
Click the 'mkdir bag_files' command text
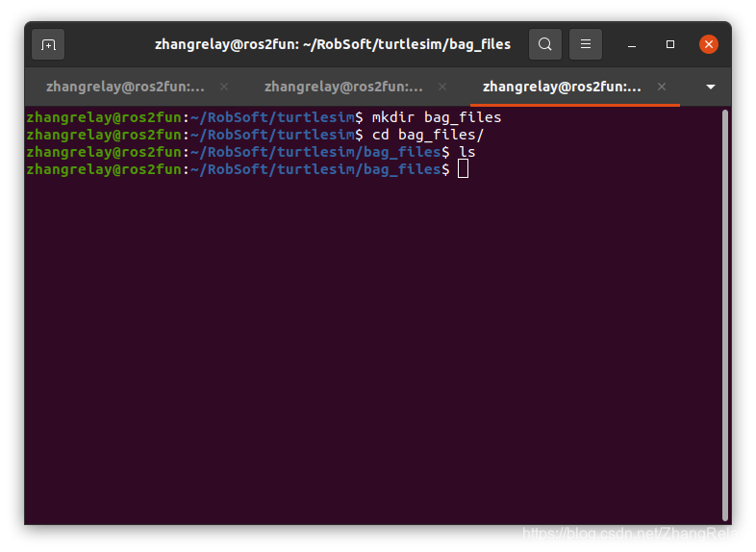click(x=437, y=117)
